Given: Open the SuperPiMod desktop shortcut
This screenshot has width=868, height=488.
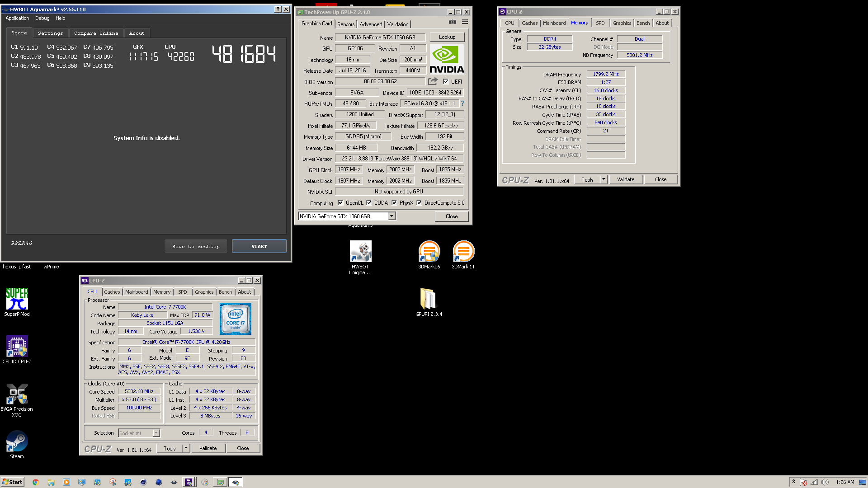Looking at the screenshot, I should [17, 302].
